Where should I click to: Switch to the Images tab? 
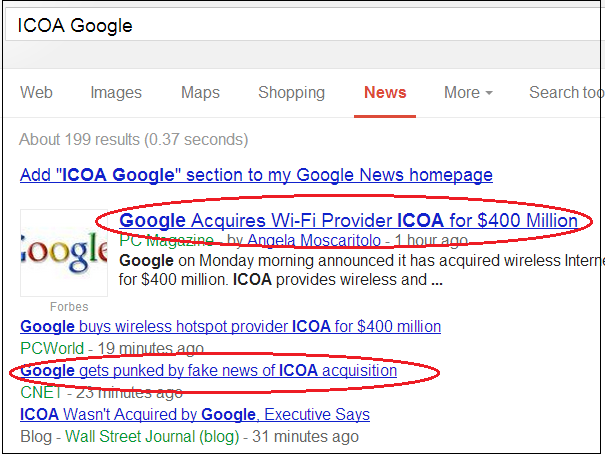click(x=116, y=92)
